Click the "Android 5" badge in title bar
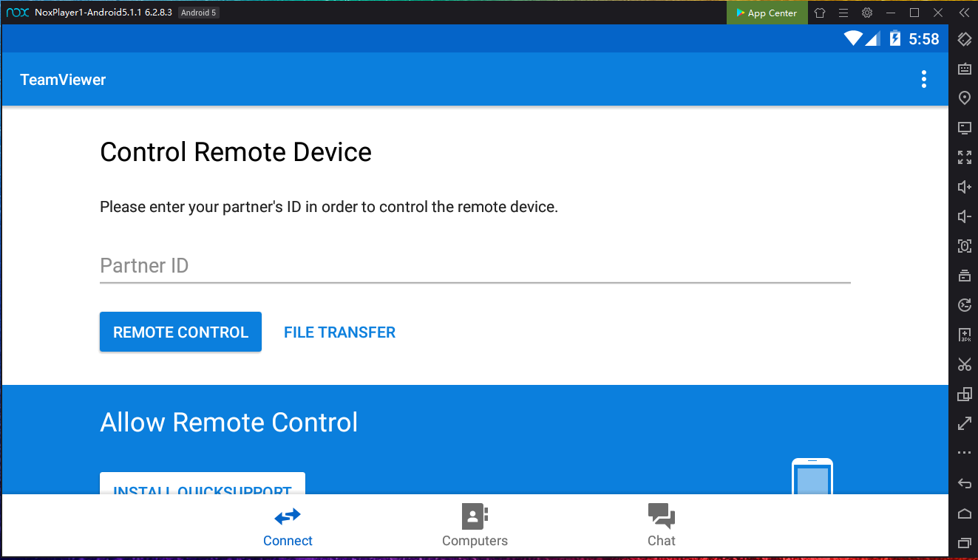 [199, 13]
